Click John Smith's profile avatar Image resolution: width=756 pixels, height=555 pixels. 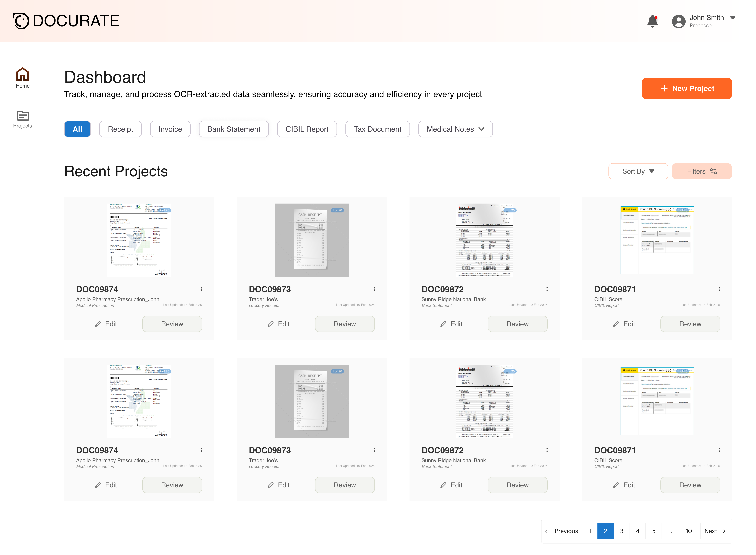pyautogui.click(x=678, y=21)
